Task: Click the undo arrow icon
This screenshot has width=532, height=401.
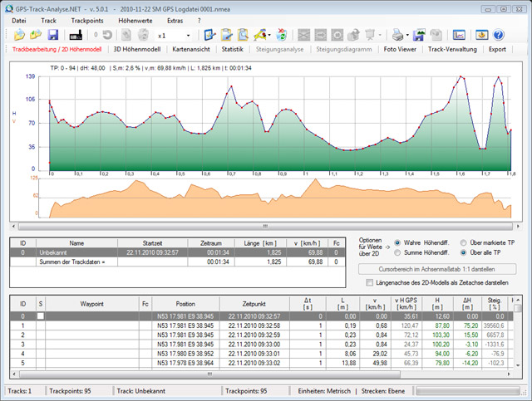Action: (107, 35)
